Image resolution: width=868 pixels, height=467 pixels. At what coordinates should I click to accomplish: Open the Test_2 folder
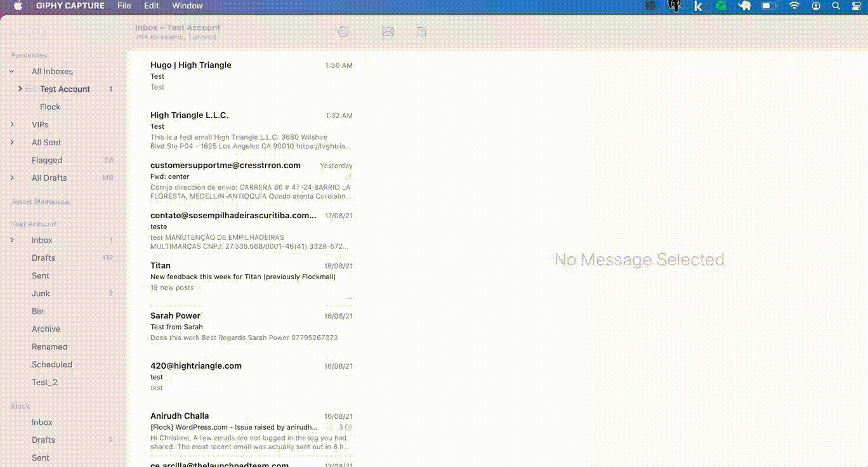click(x=44, y=383)
